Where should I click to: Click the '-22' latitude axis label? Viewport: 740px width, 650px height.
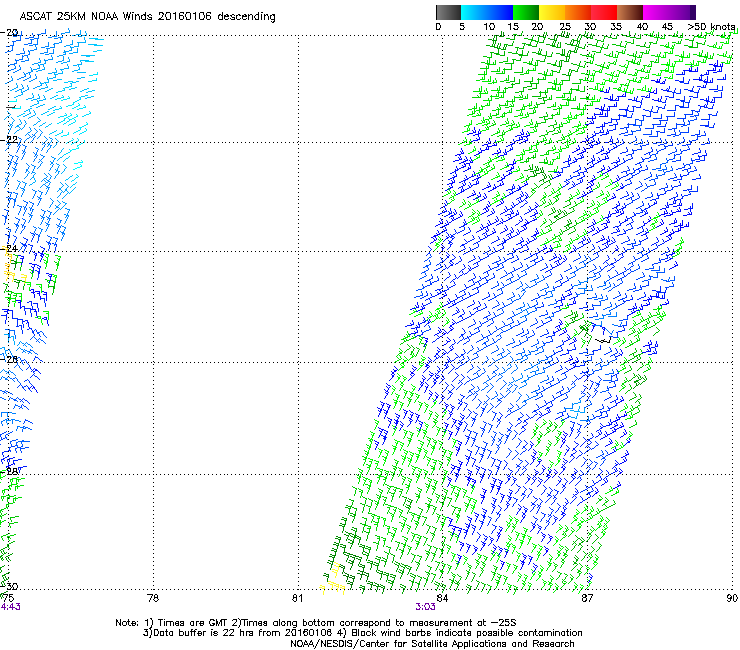point(9,140)
